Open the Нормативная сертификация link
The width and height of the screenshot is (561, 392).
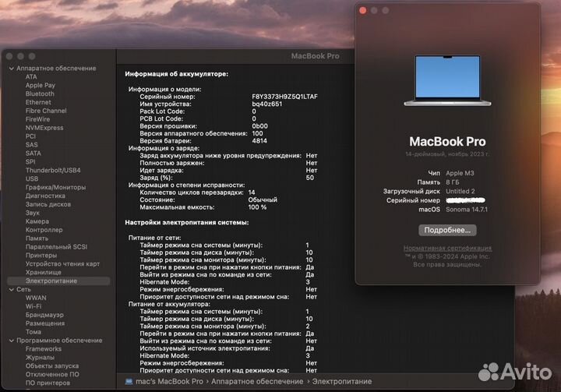click(x=447, y=248)
